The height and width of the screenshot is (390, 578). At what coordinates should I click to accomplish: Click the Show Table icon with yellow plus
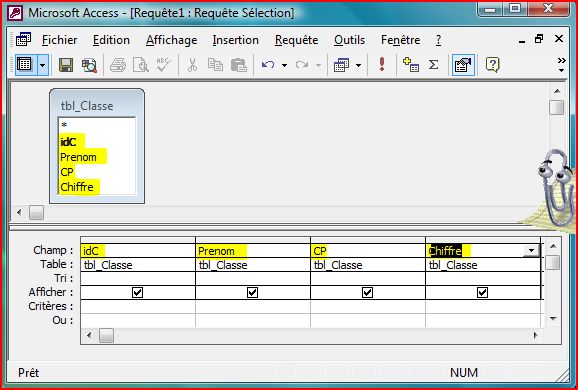[411, 65]
